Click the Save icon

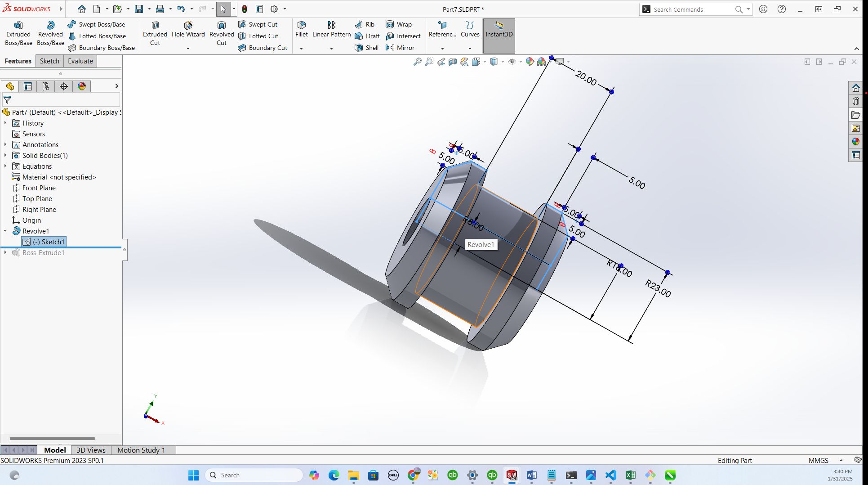point(139,9)
